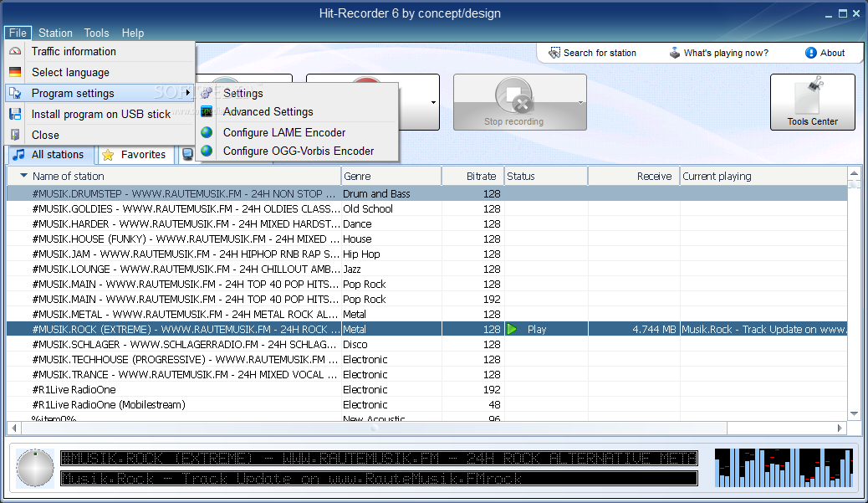The width and height of the screenshot is (868, 503).
Task: Click the German flag language icon
Action: pos(16,72)
